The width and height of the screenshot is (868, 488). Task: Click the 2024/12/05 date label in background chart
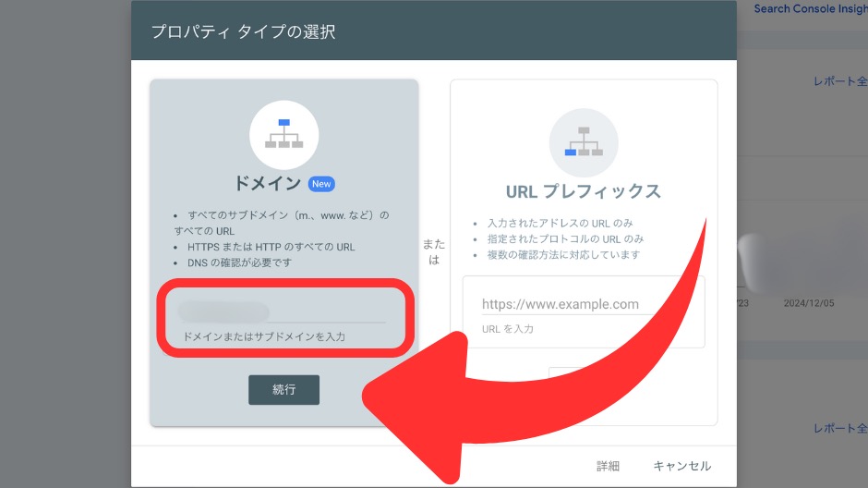tap(809, 303)
